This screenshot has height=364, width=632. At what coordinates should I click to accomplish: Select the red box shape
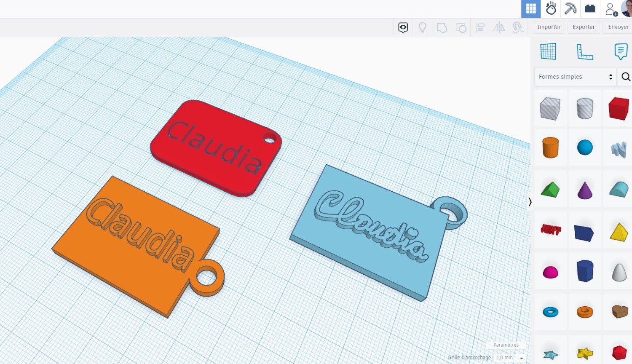[x=619, y=108]
